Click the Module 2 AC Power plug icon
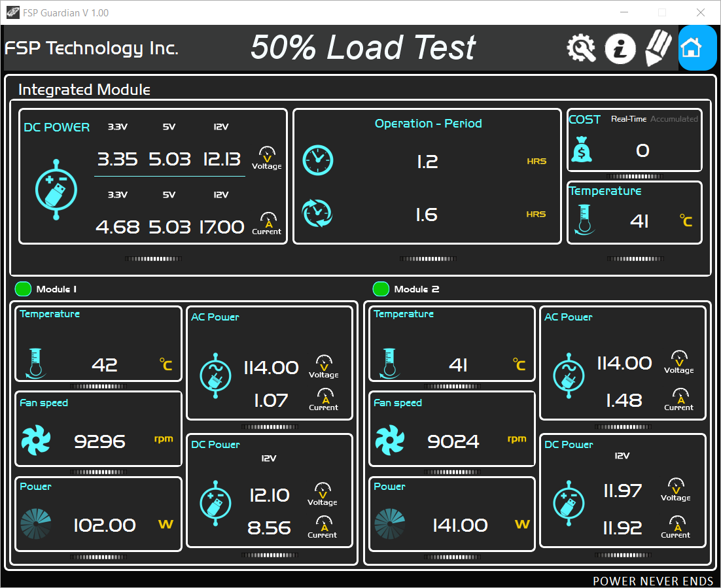 (x=569, y=375)
